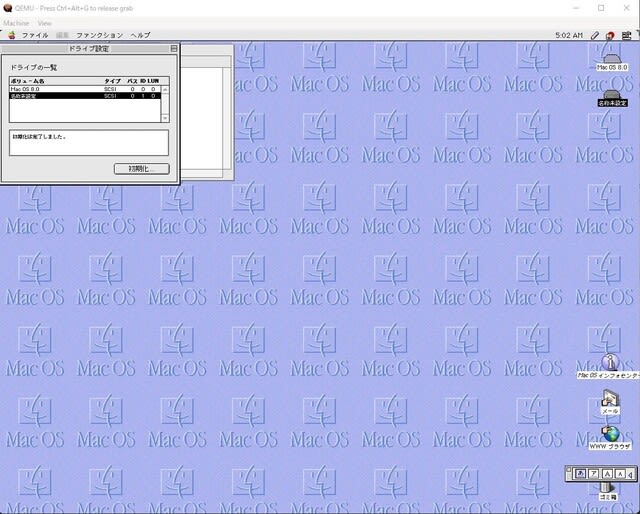Select the highlighted 名称未設定 drive row

85,96
